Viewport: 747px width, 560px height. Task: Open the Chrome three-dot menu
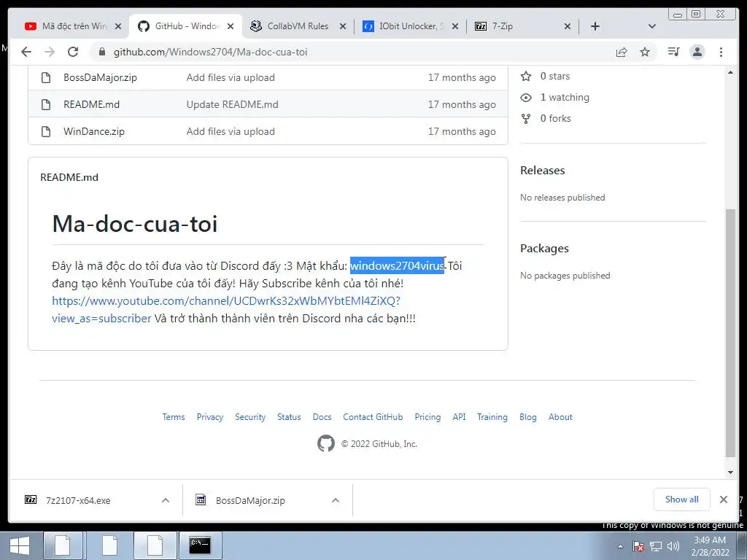pyautogui.click(x=721, y=52)
